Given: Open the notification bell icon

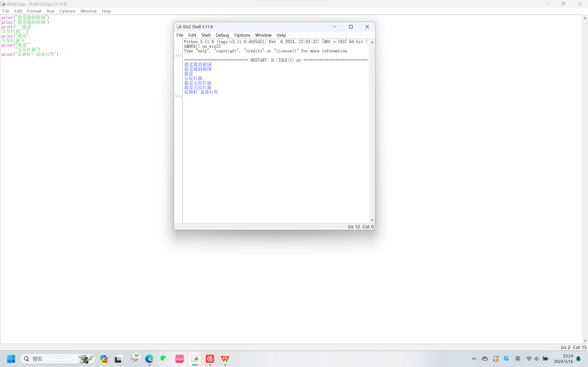Looking at the screenshot, I should coord(579,359).
